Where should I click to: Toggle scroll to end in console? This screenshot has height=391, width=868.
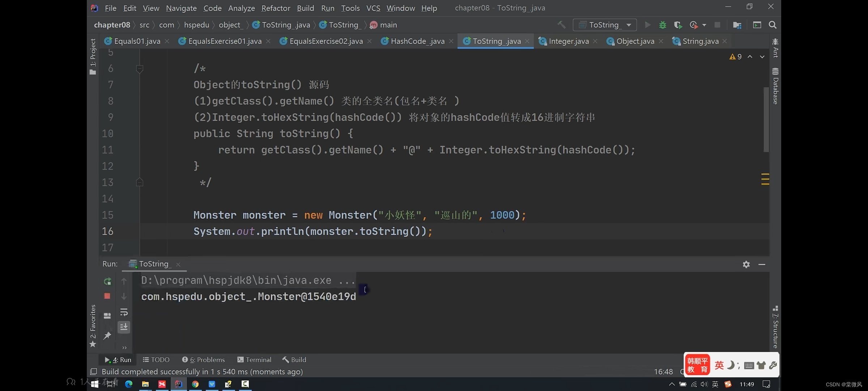point(124,327)
